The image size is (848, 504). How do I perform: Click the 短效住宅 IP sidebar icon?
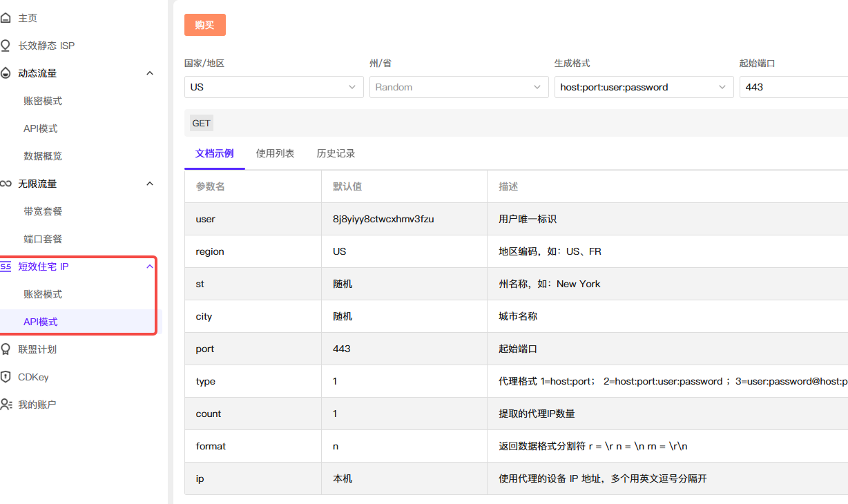click(6, 266)
